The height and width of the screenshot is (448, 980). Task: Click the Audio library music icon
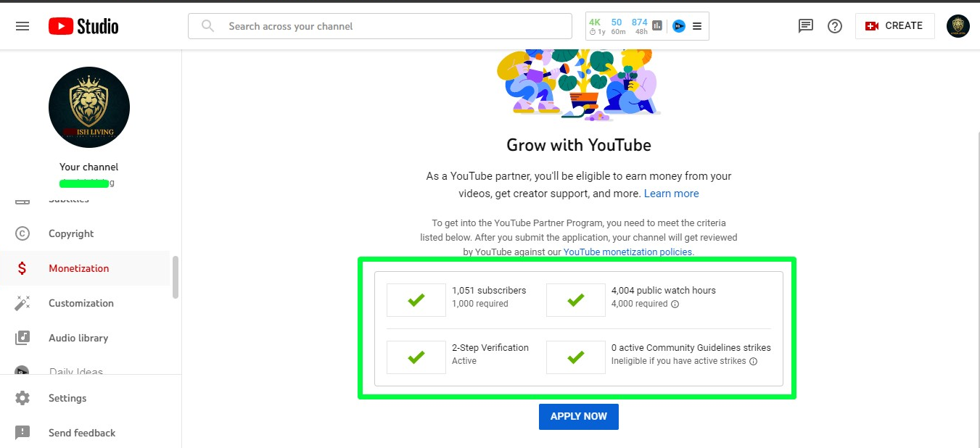pos(22,338)
